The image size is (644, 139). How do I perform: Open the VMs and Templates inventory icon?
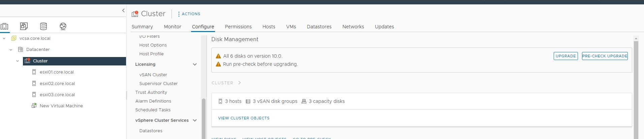tap(24, 26)
